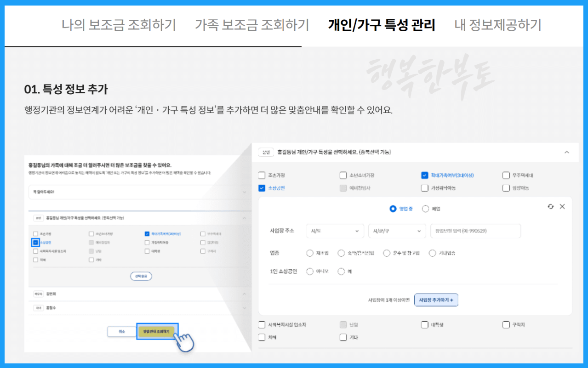Close the 사업장 detail panel with the X icon

[x=562, y=207]
